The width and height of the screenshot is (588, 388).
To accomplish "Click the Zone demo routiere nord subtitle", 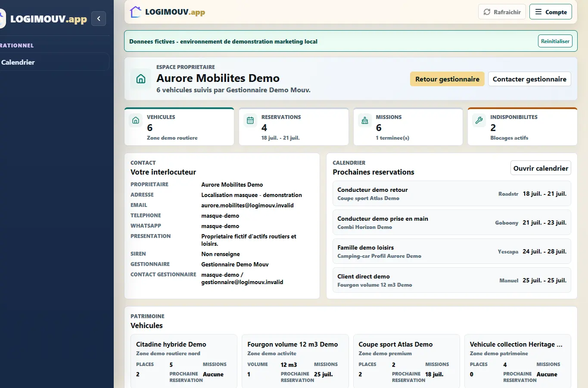I will point(168,354).
